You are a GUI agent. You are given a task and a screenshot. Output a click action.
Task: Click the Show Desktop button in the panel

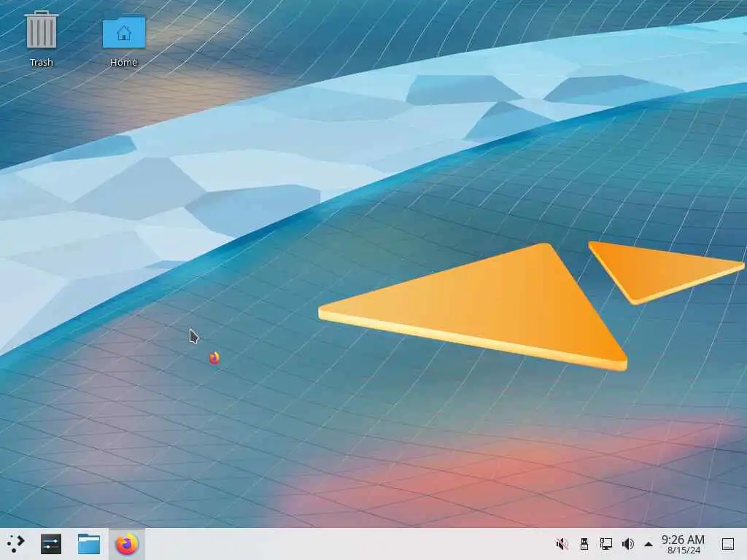(728, 544)
